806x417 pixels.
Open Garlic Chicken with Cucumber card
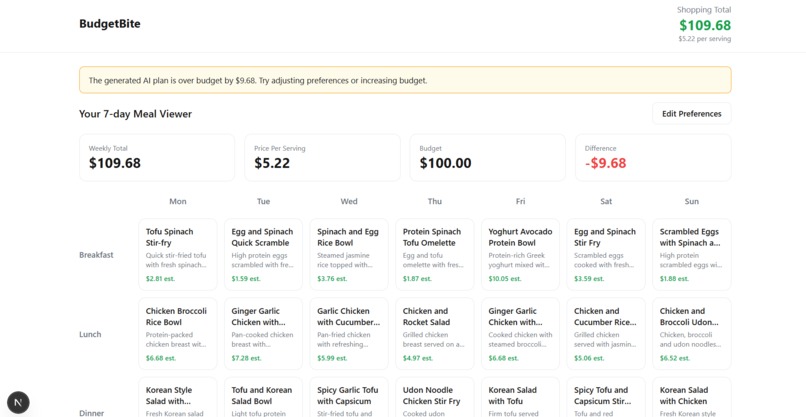tap(349, 334)
